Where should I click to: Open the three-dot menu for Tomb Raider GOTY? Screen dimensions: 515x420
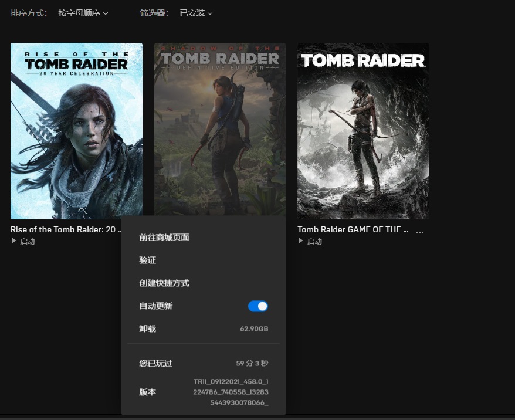[420, 231]
